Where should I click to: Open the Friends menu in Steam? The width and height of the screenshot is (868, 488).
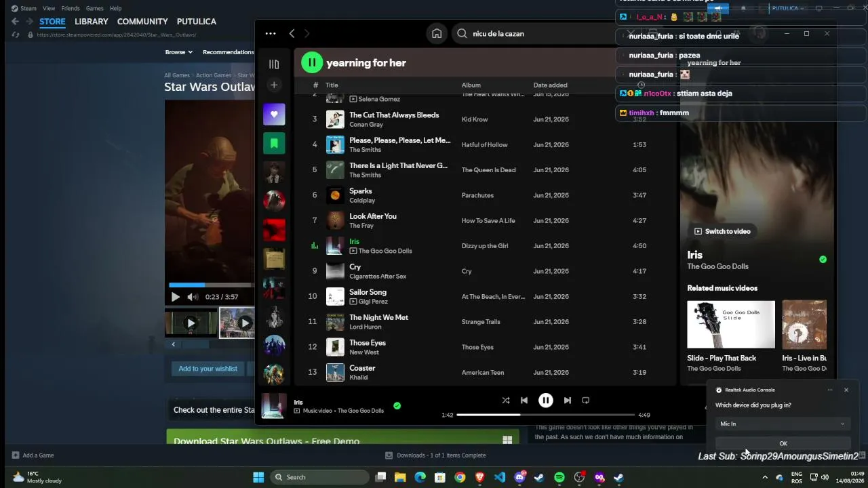tap(71, 8)
